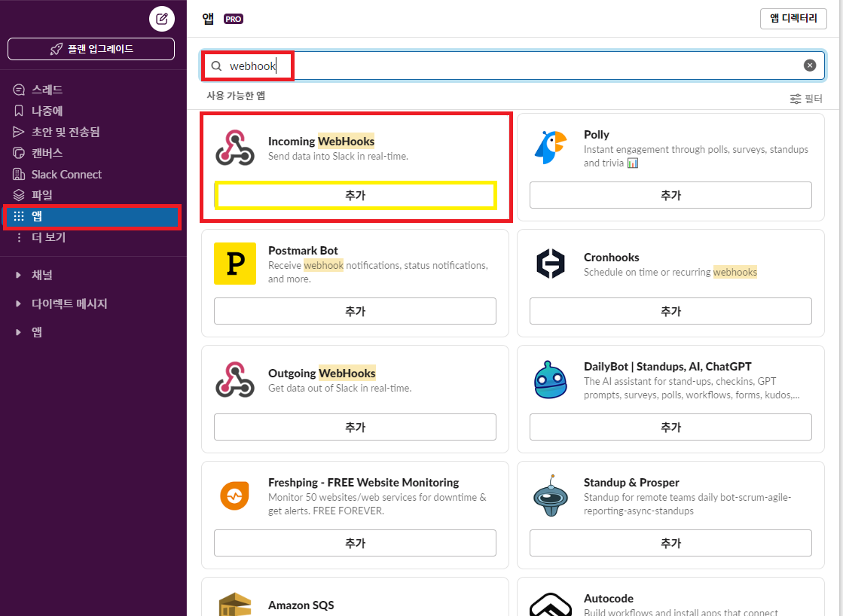
Task: Add the Standup & Prosper app
Action: click(x=670, y=544)
